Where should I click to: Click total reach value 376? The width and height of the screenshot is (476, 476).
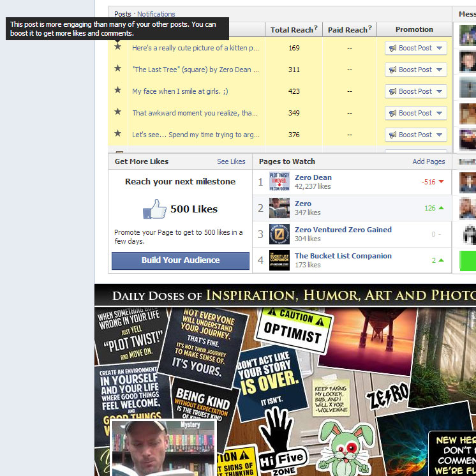tap(294, 135)
